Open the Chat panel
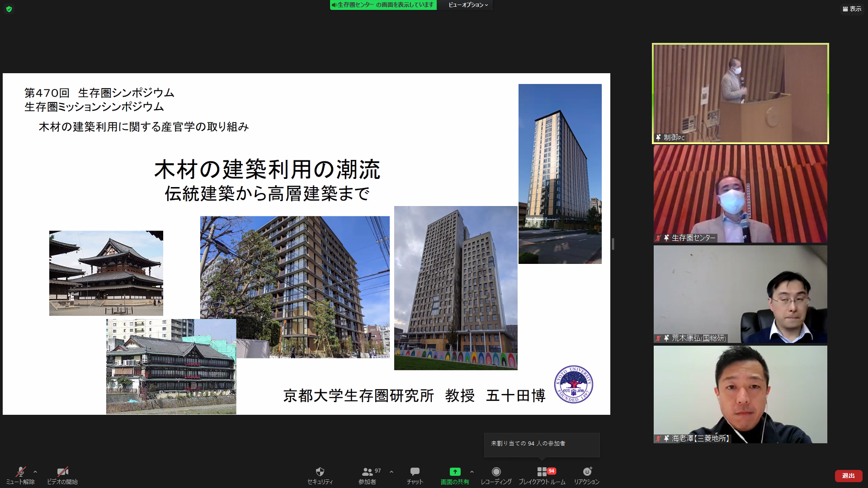The height and width of the screenshot is (488, 868). (415, 475)
